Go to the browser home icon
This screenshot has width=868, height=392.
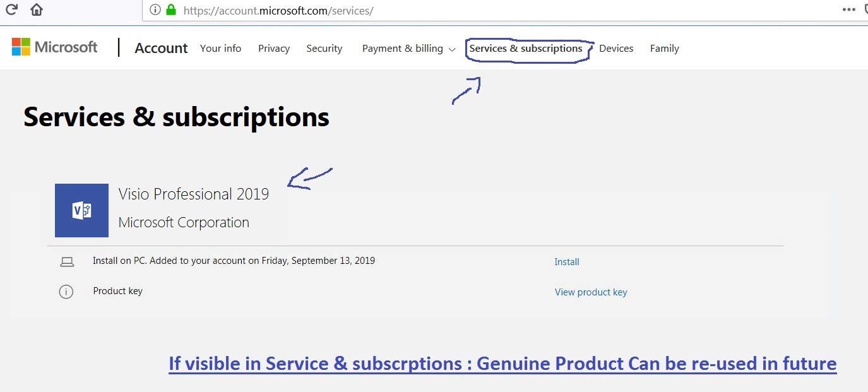click(x=37, y=9)
